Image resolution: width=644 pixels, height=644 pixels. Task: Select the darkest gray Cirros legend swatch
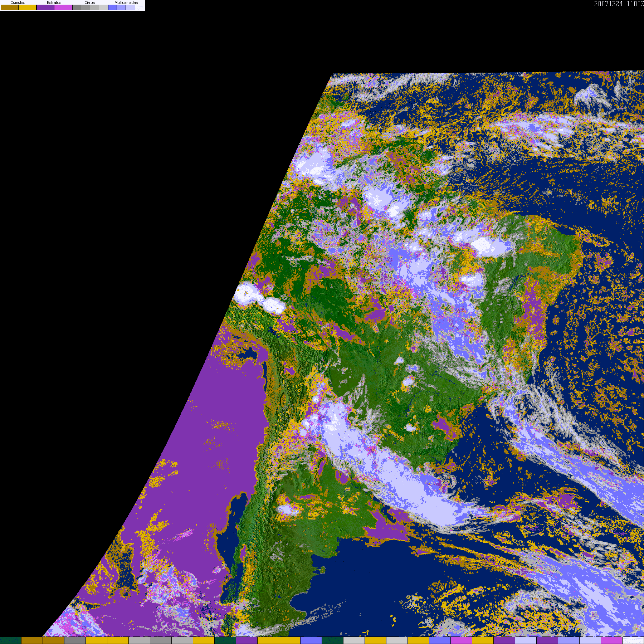pyautogui.click(x=77, y=7)
